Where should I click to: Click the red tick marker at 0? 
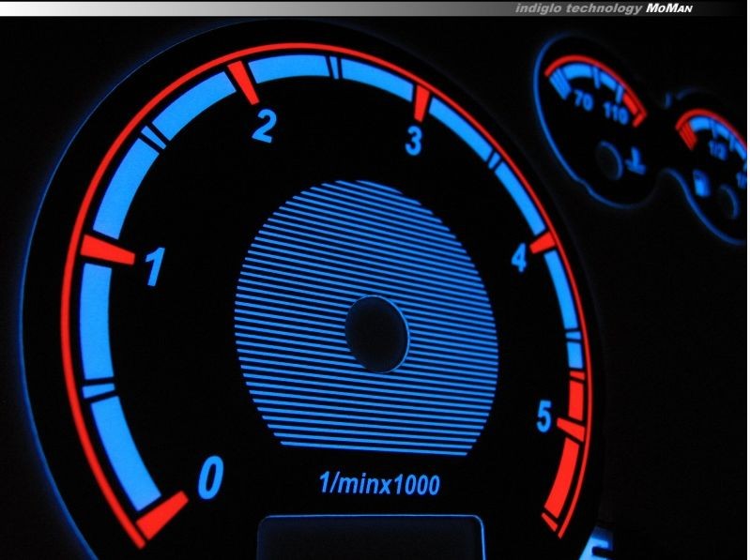(x=162, y=515)
